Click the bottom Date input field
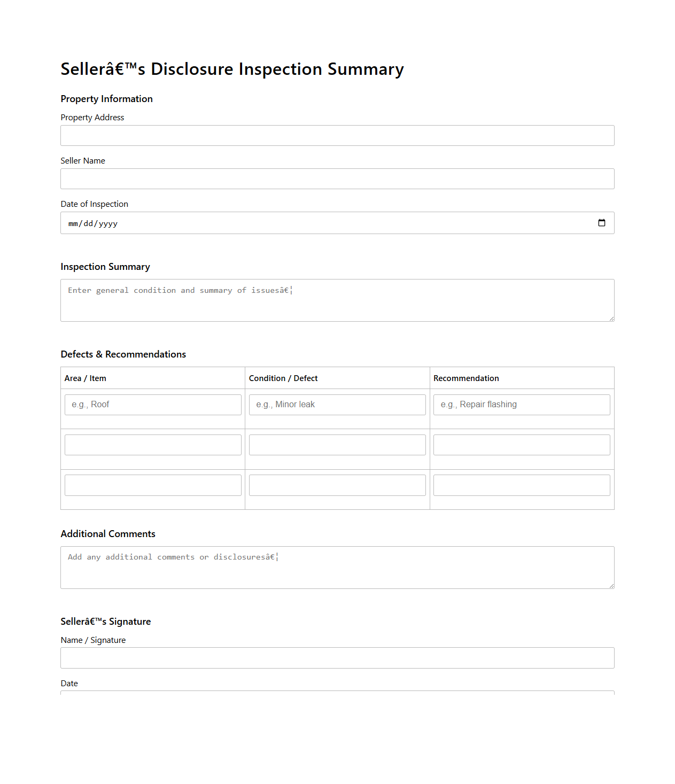675x784 pixels. coord(337,695)
